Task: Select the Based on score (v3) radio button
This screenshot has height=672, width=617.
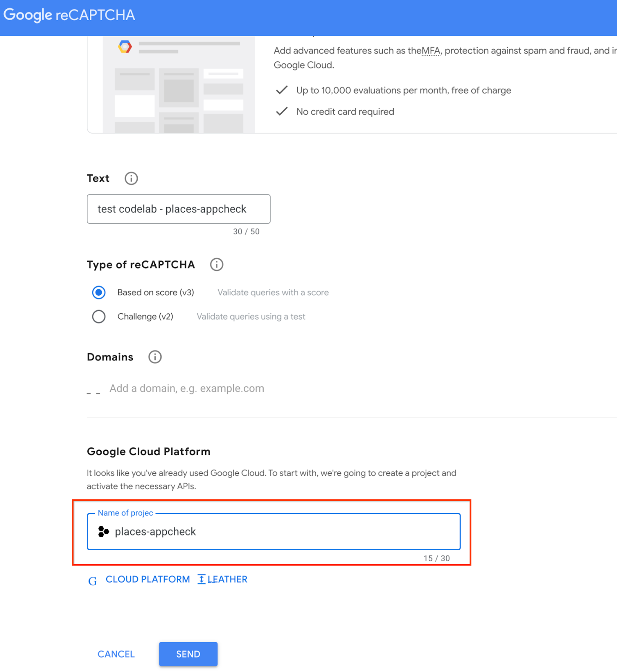Action: 99,292
